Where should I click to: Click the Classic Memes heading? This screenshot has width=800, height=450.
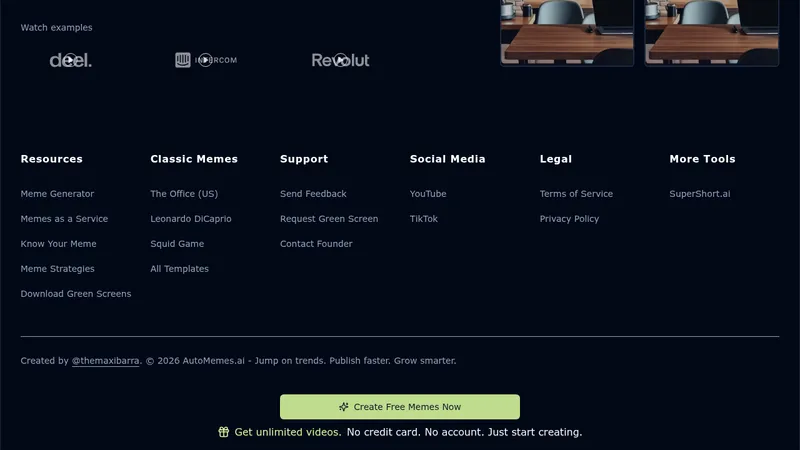(x=194, y=159)
